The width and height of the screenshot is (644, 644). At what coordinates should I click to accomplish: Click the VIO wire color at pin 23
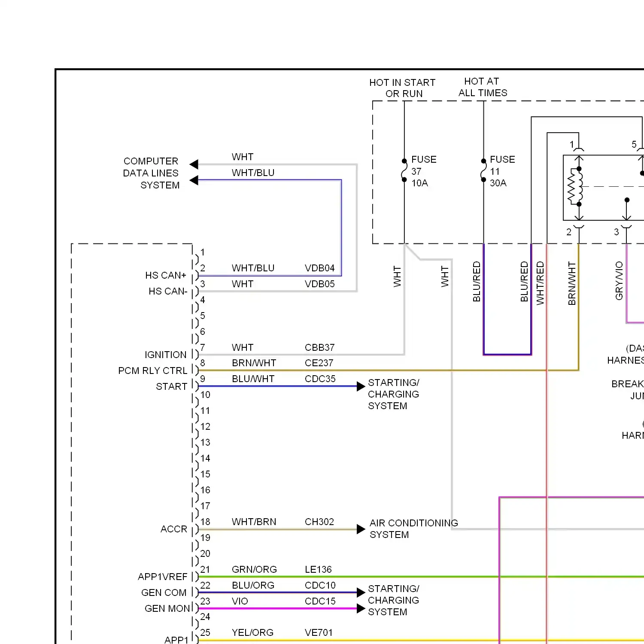point(240,601)
